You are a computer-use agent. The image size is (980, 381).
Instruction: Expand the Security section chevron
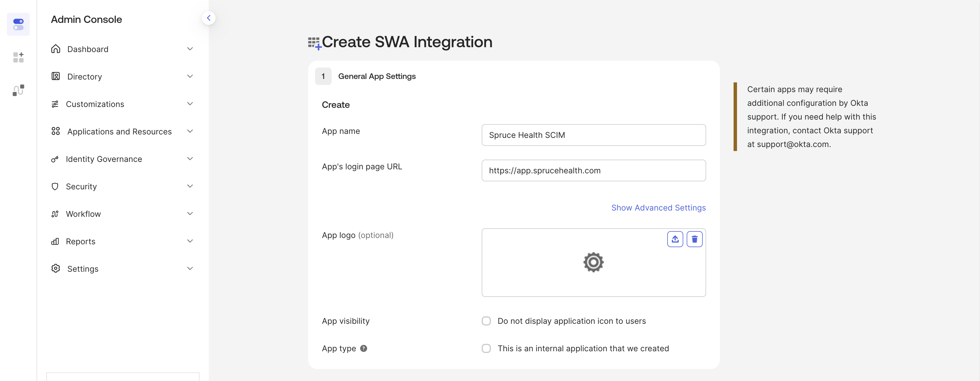(x=190, y=186)
